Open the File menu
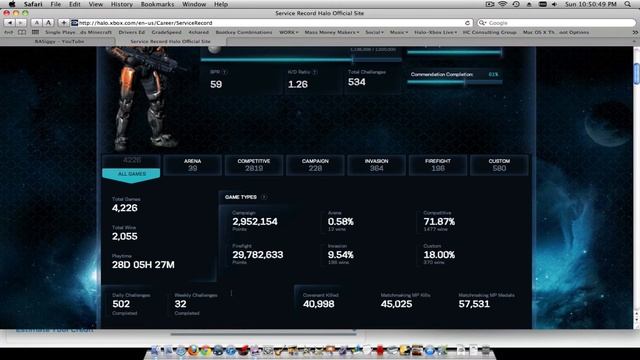The height and width of the screenshot is (360, 640). click(56, 4)
